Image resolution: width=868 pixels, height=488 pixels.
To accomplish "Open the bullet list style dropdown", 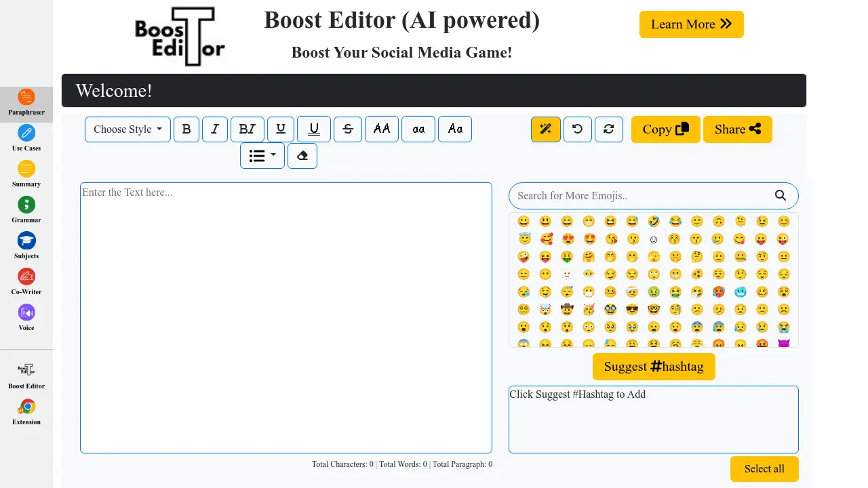I will tap(262, 156).
